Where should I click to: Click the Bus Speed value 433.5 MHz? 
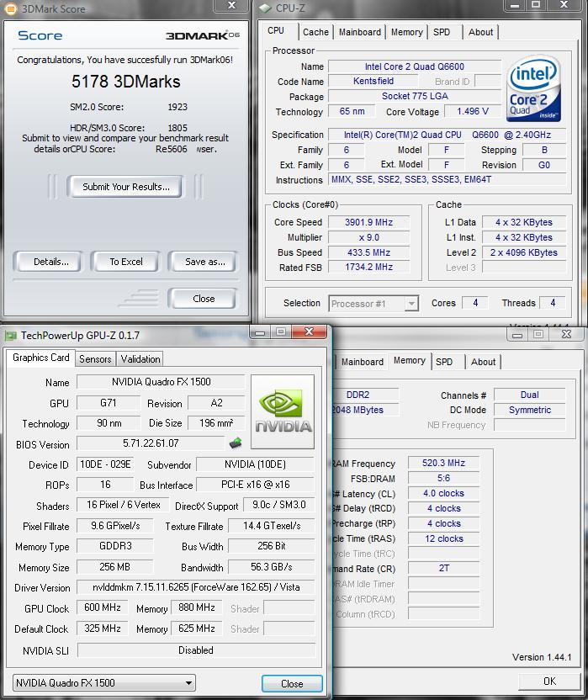368,252
